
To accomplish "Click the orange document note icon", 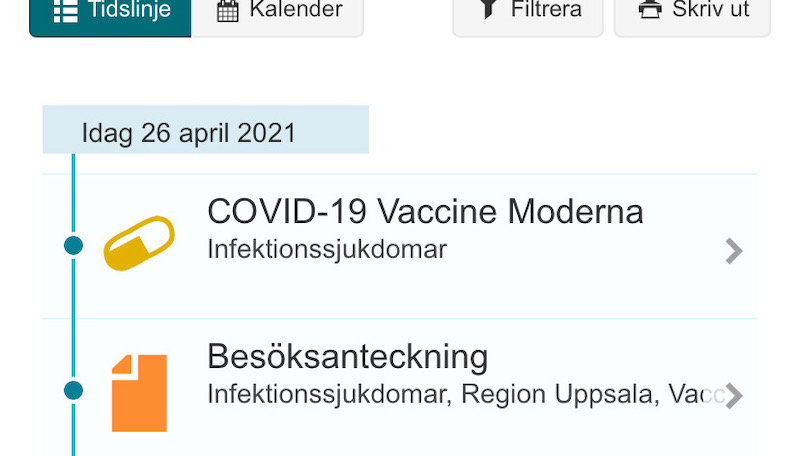I will tap(139, 393).
